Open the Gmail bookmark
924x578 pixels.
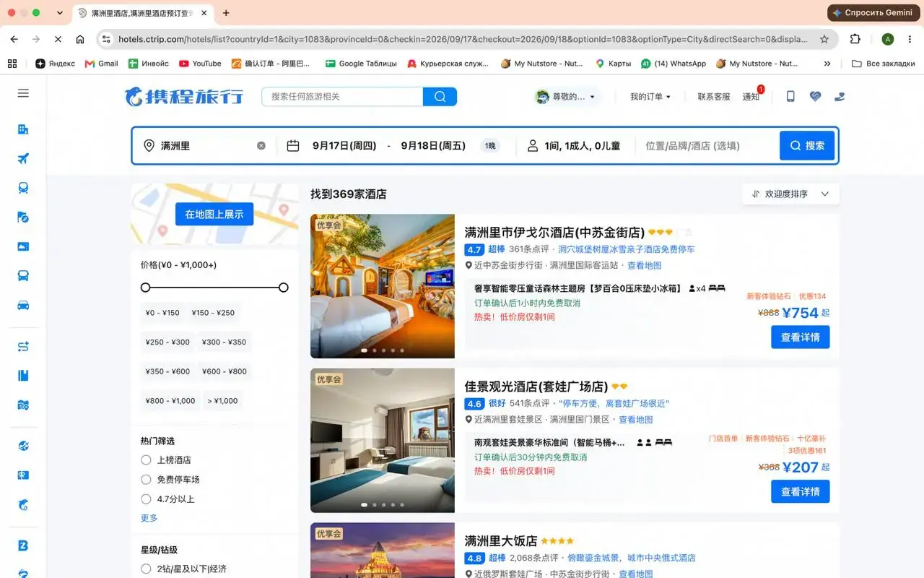[101, 64]
